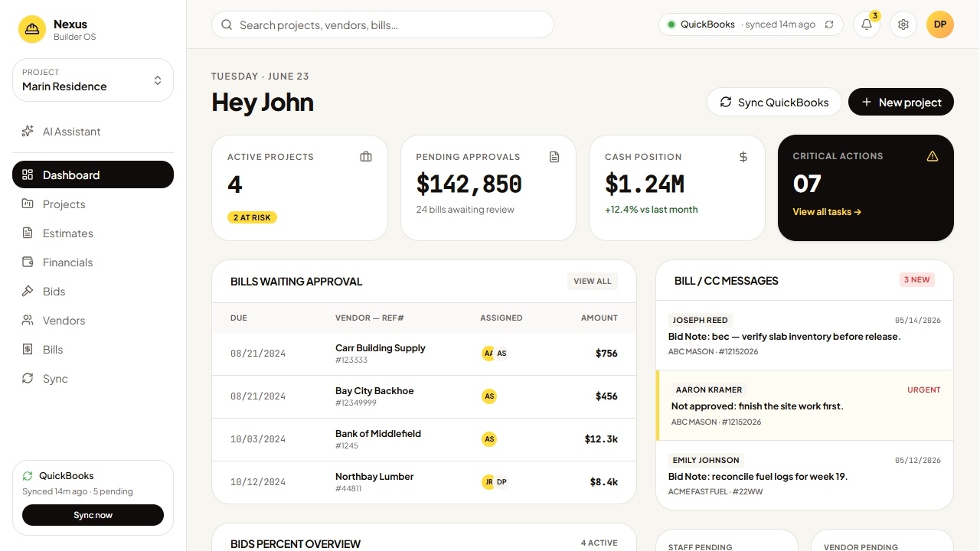Image resolution: width=980 pixels, height=551 pixels.
Task: Click the ASSIGNED column header
Action: click(501, 318)
